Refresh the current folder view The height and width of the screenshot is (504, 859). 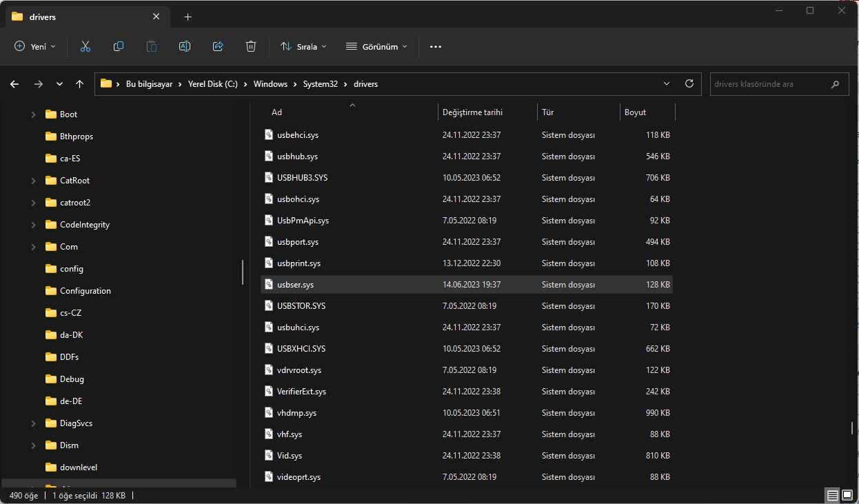(689, 84)
